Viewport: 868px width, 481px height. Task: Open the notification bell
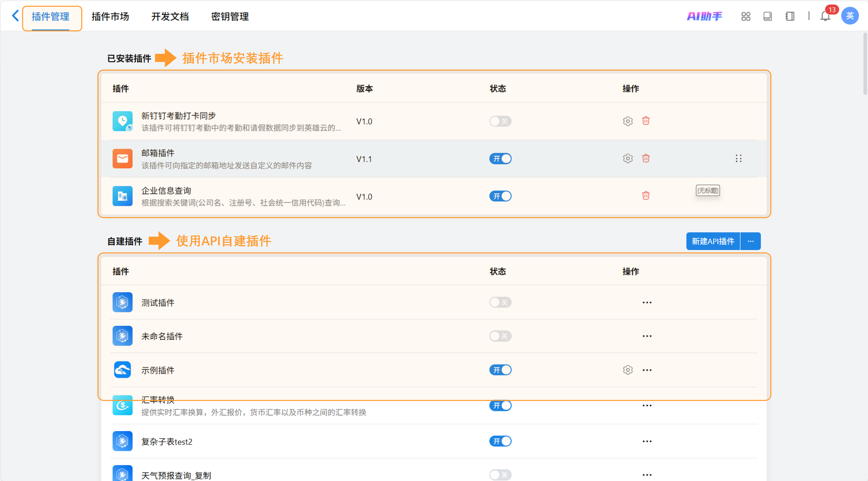pos(825,16)
